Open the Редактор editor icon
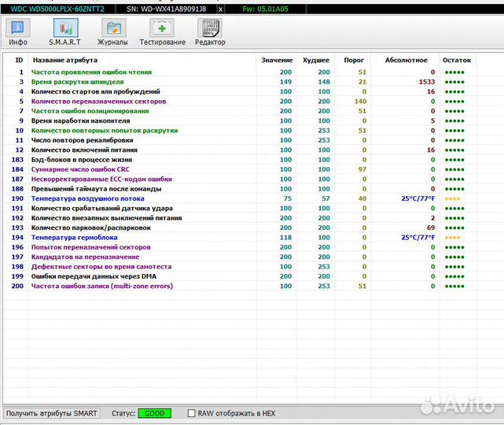This screenshot has height=425, width=504. click(x=210, y=31)
